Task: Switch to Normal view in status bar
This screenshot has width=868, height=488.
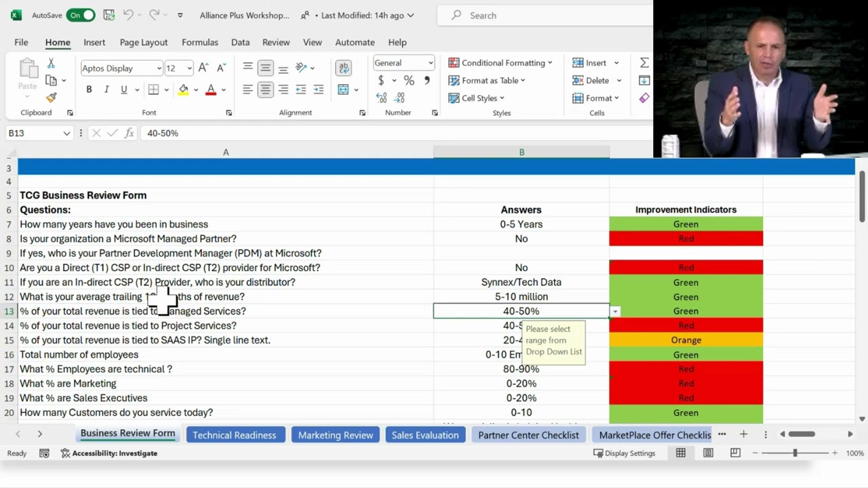Action: click(x=681, y=453)
